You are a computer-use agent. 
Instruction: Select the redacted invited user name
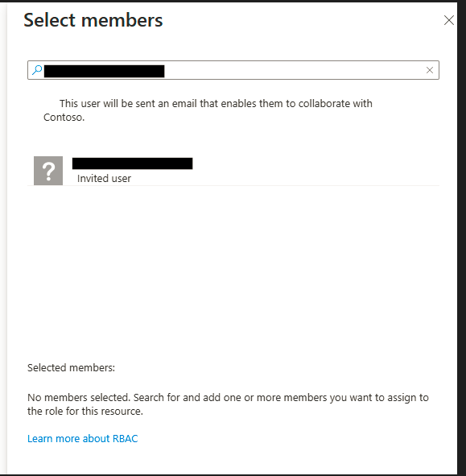coord(132,163)
